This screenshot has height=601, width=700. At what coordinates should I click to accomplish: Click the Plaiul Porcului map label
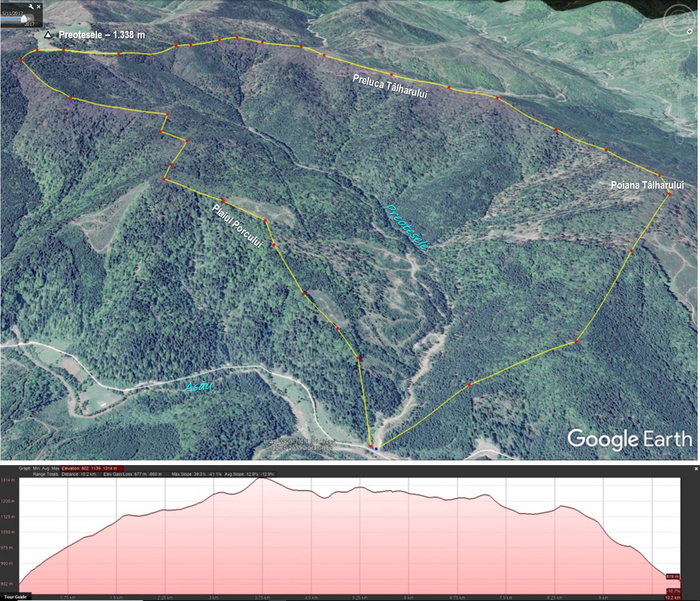point(237,226)
